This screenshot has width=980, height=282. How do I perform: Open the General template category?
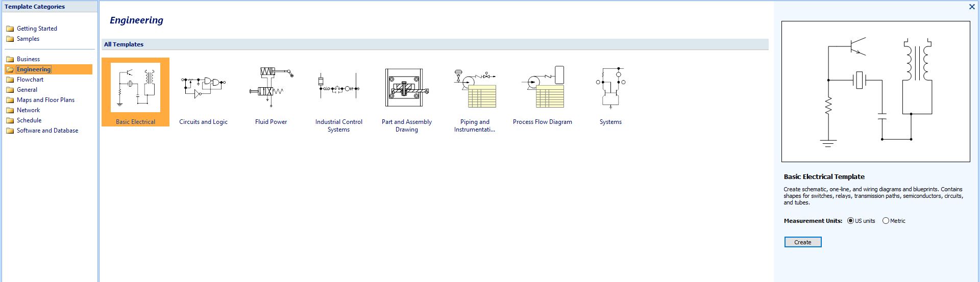coord(27,90)
